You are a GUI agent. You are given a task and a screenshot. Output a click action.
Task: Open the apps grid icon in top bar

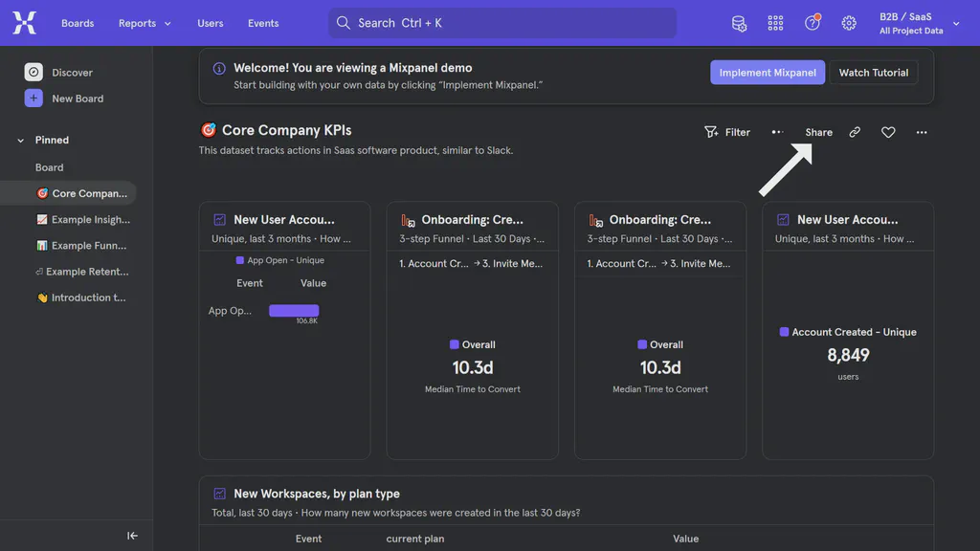tap(775, 23)
